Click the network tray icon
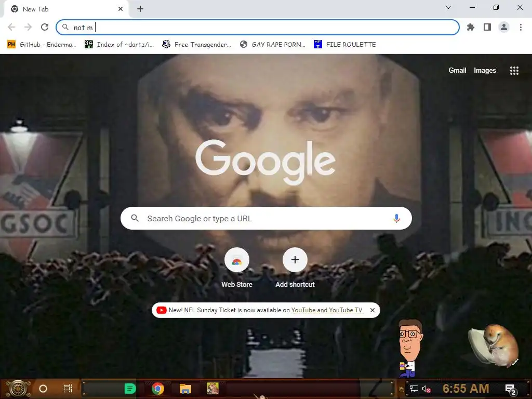532x399 pixels. [x=414, y=389]
